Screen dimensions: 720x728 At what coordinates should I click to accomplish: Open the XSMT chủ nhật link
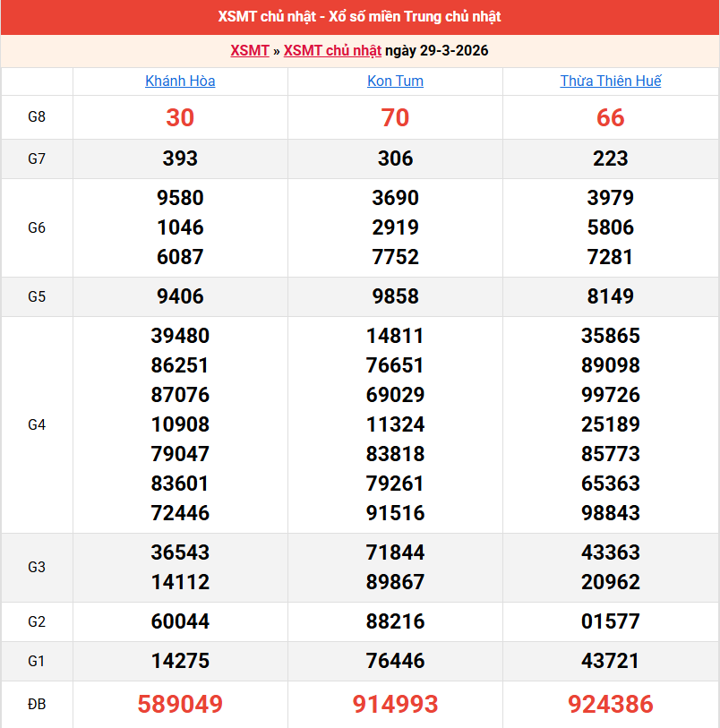click(x=336, y=51)
